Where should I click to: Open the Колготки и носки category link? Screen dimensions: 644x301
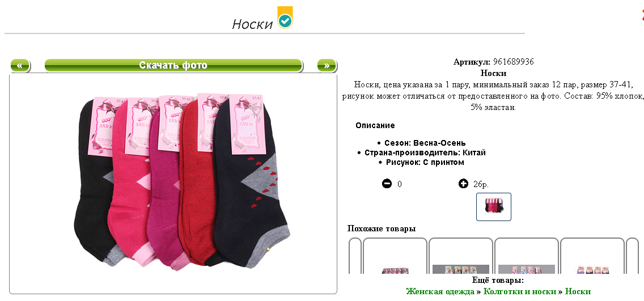coord(519,291)
